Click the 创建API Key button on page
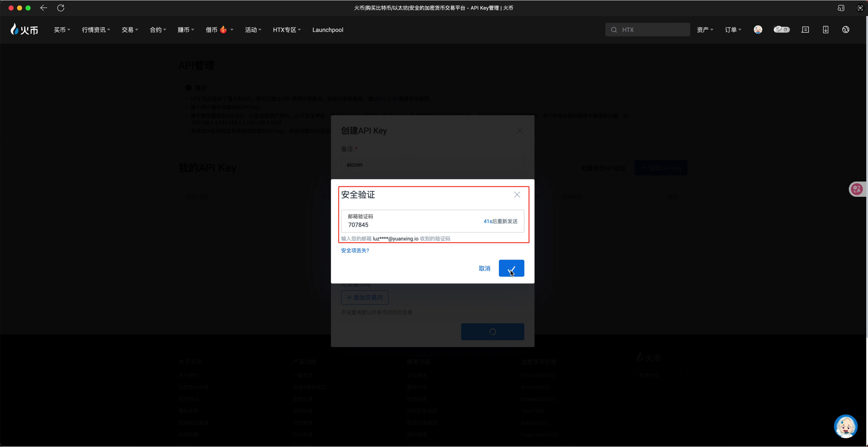Screen dimensions: 868x447 [661, 168]
